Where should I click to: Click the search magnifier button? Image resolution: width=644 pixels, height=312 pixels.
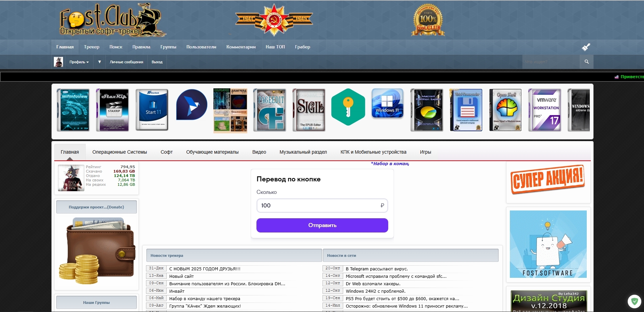587,62
